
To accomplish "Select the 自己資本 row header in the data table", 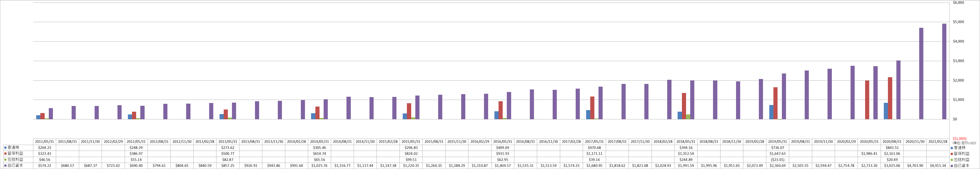I will click(x=15, y=166).
